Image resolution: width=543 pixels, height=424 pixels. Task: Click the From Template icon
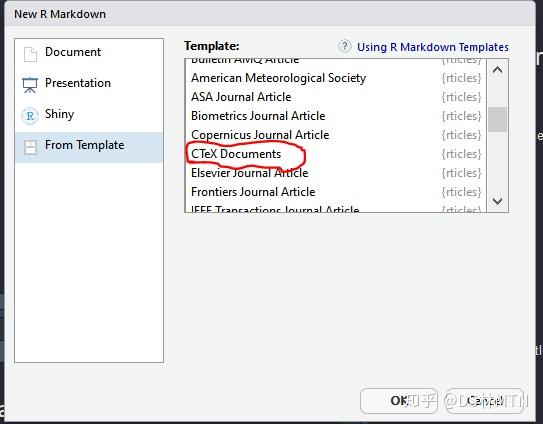30,147
